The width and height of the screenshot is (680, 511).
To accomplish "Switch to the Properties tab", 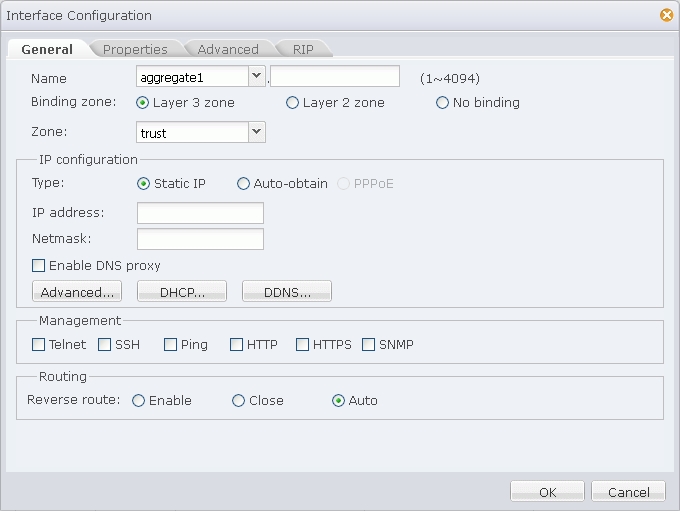I will [x=135, y=49].
